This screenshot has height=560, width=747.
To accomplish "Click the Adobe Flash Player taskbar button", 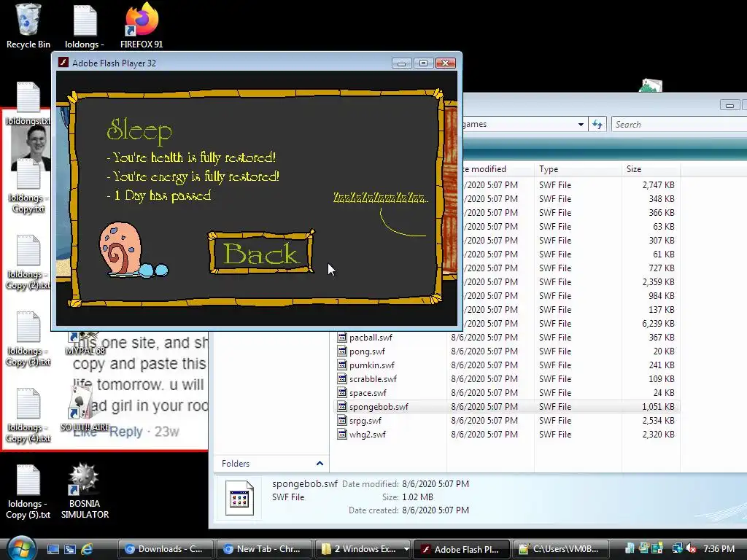I will 462,549.
